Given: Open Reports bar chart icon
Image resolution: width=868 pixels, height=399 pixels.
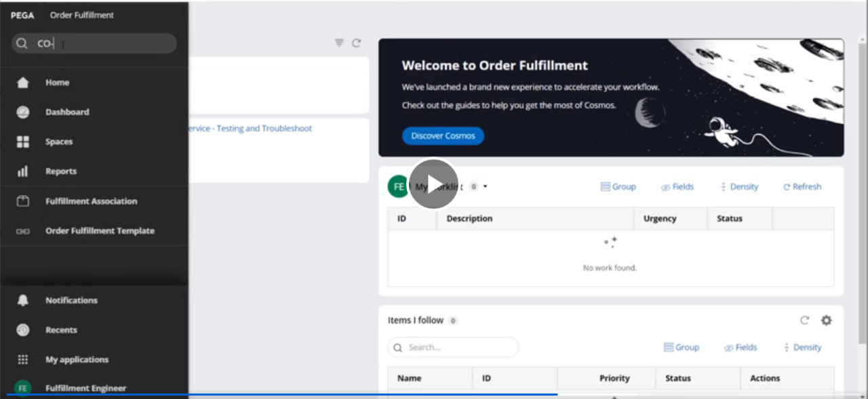Looking at the screenshot, I should [x=23, y=171].
